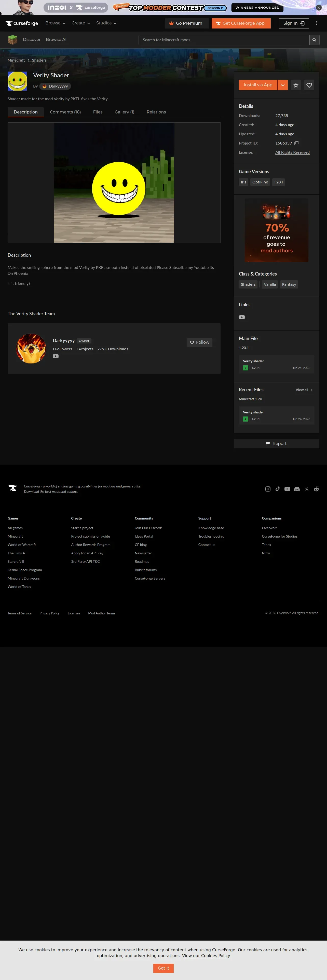Screen dimensions: 327x980
Task: Expand the Studios dropdown menu
Action: (x=106, y=23)
